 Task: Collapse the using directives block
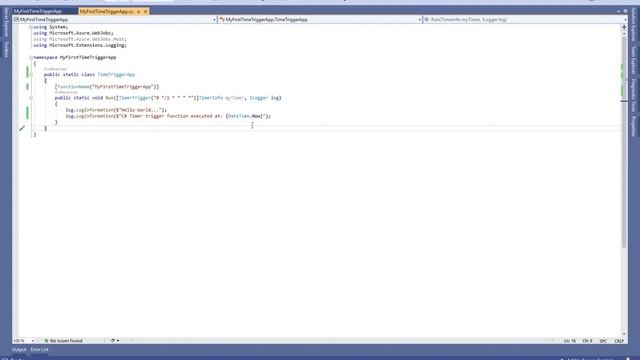coord(31,27)
